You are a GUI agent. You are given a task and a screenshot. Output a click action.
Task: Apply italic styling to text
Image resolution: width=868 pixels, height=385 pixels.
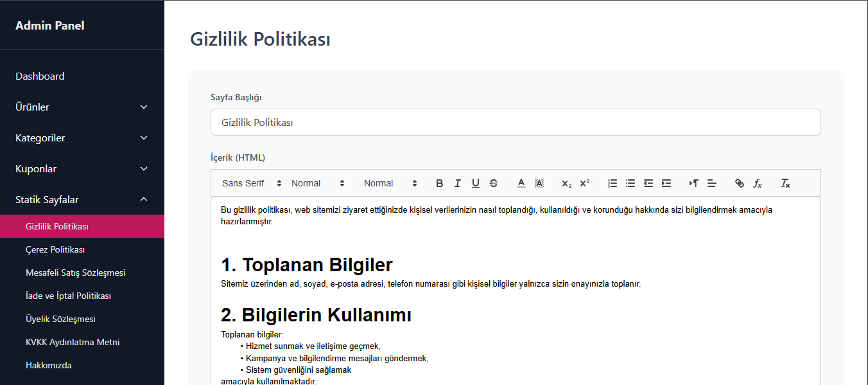click(457, 183)
